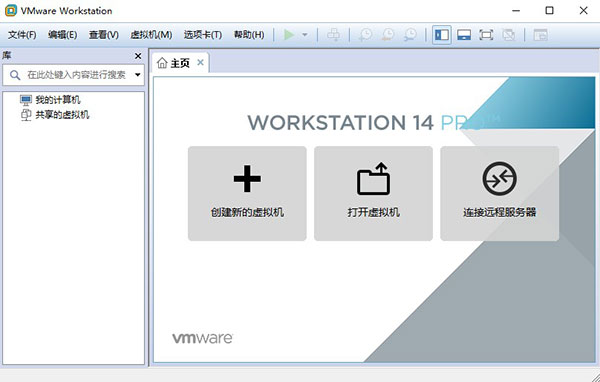The image size is (600, 382).
Task: Click the search magnifier icon
Action: pos(15,75)
